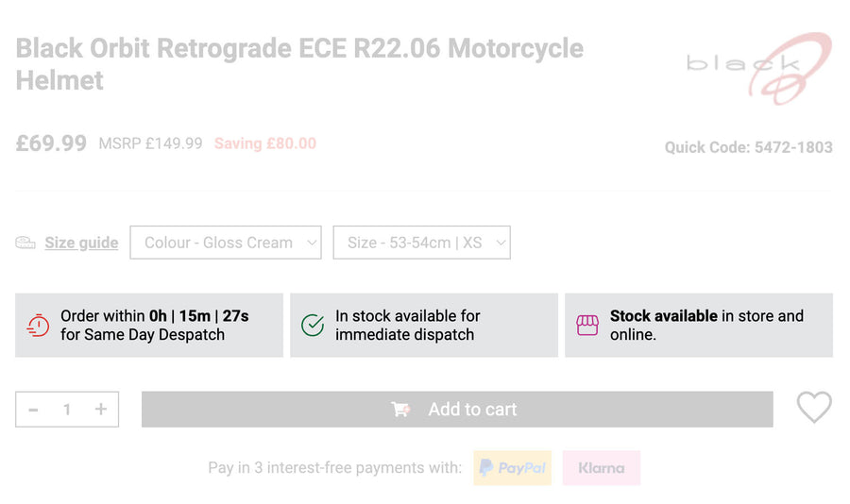Click the £69.99 sale price
The image size is (850, 504).
[x=51, y=143]
